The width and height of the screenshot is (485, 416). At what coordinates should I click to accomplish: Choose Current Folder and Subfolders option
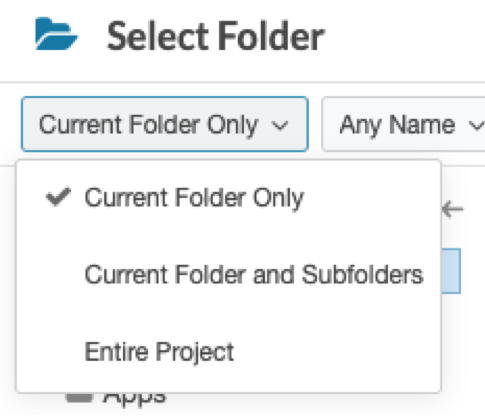click(229, 275)
